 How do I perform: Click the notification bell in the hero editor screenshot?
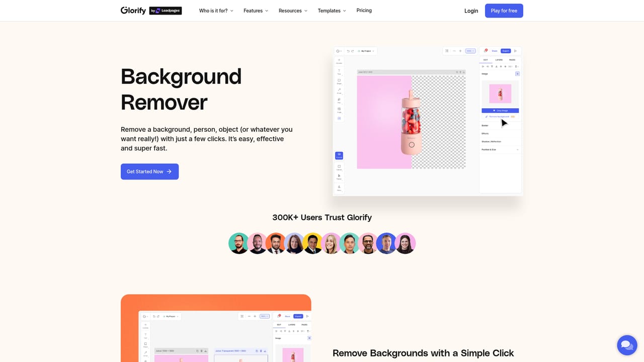pos(486,51)
